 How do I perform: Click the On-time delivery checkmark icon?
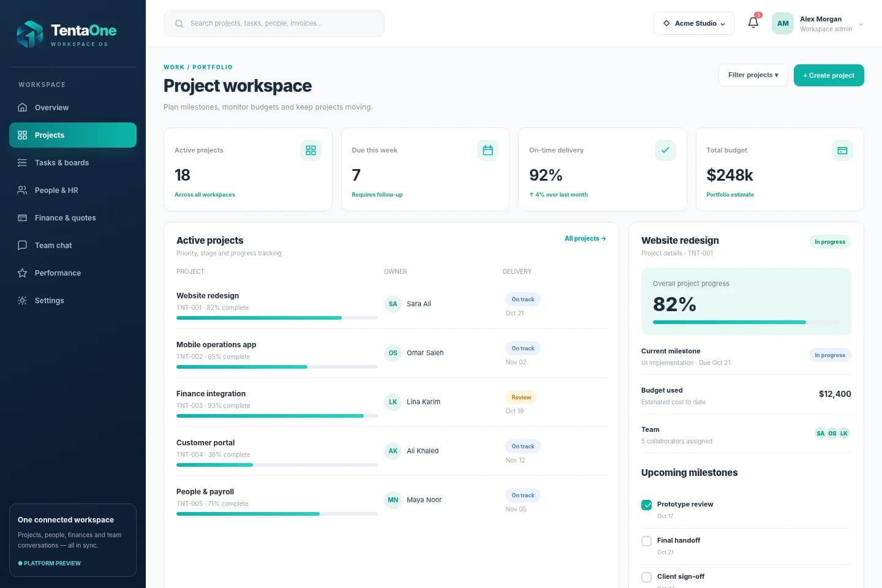tap(665, 150)
